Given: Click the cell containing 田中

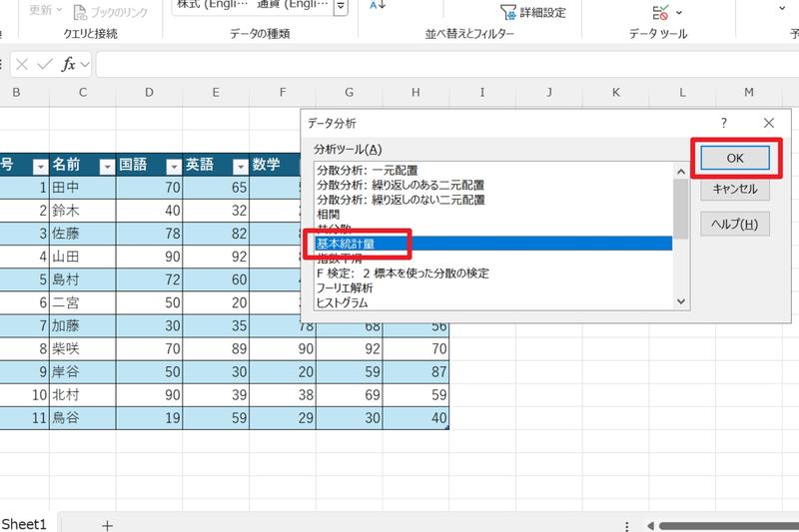Looking at the screenshot, I should click(x=83, y=188).
